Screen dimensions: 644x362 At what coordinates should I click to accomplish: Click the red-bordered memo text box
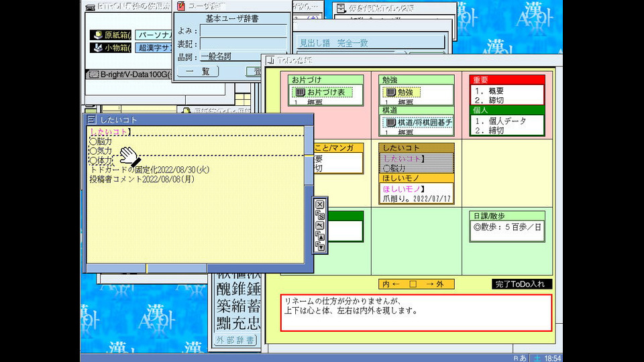[416, 313]
